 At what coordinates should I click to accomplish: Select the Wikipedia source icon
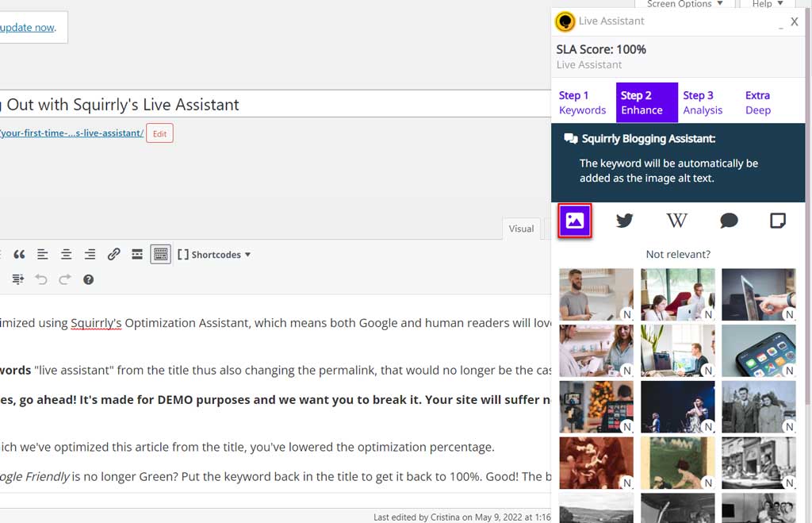point(676,221)
